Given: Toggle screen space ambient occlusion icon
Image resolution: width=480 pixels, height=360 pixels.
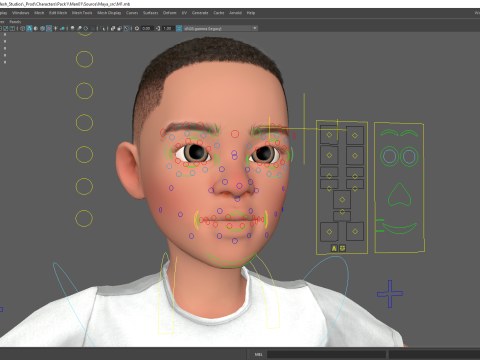Looking at the screenshot, I should point(72,28).
